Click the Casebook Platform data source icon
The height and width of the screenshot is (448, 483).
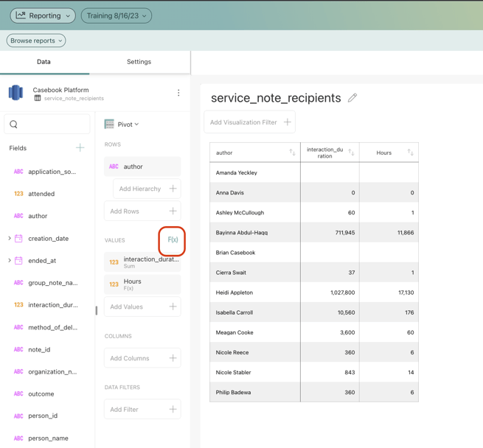click(15, 93)
